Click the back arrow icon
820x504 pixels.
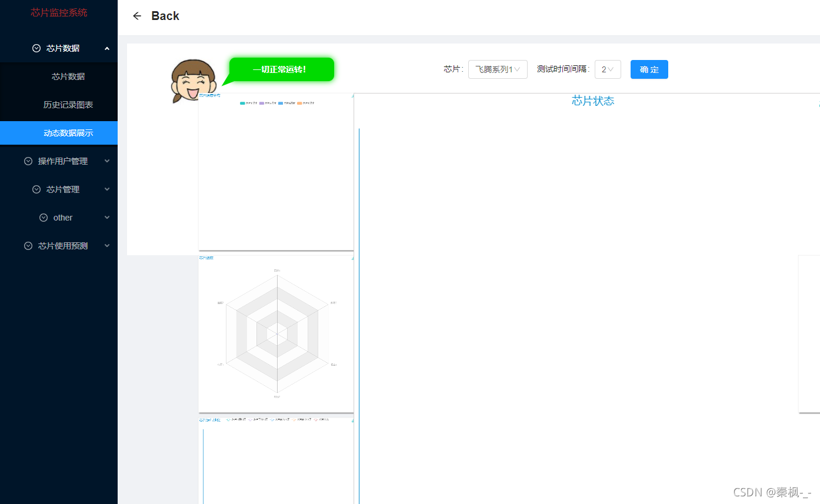pyautogui.click(x=137, y=16)
